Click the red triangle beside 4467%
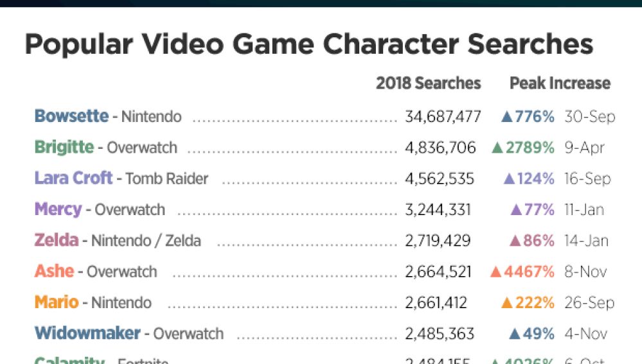The width and height of the screenshot is (642, 364). (x=495, y=272)
